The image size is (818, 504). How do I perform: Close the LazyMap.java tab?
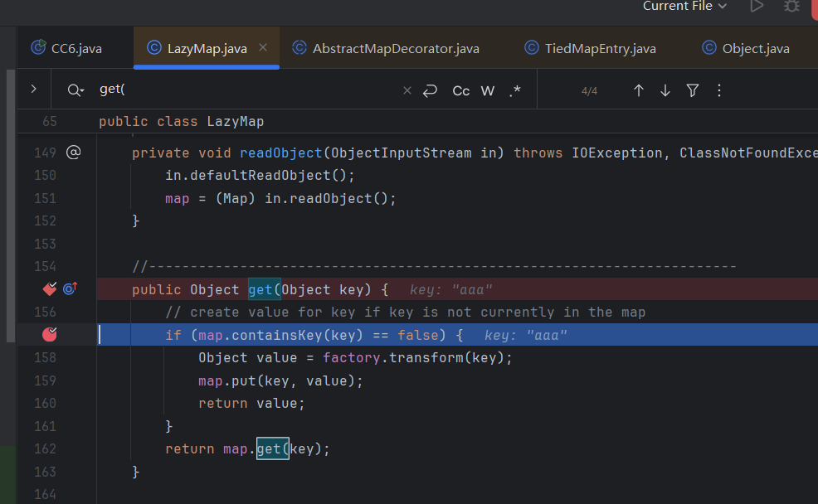click(x=263, y=47)
